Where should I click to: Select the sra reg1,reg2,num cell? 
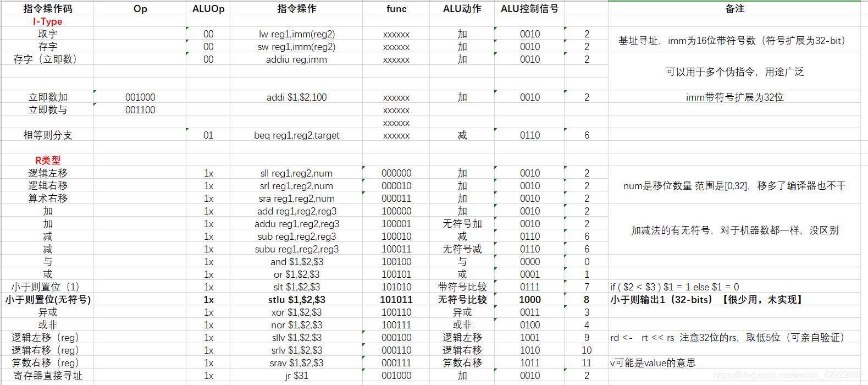tap(296, 199)
